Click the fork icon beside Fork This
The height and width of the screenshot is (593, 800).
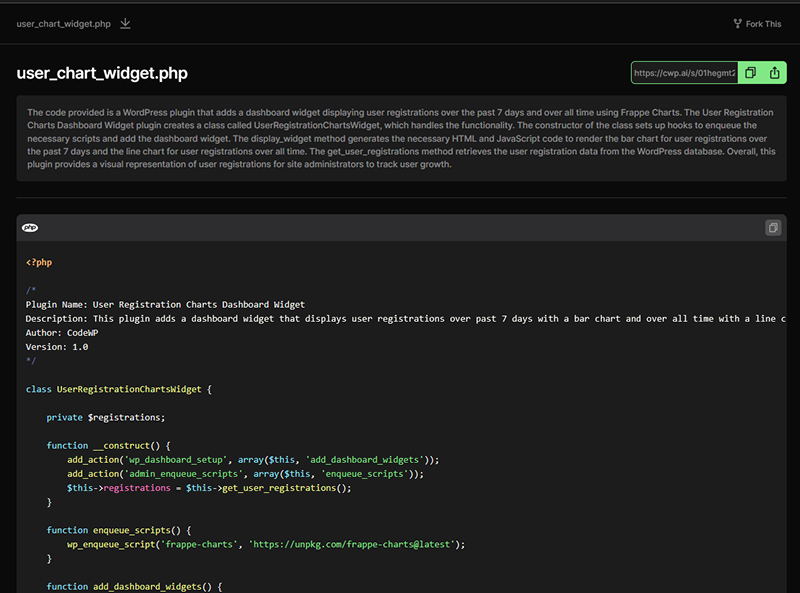[x=737, y=23]
